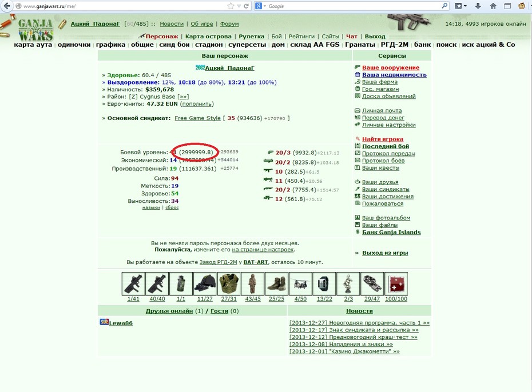The height and width of the screenshot is (392, 532).
Task: Open Новогодняя программа news item
Action: [x=359, y=322]
